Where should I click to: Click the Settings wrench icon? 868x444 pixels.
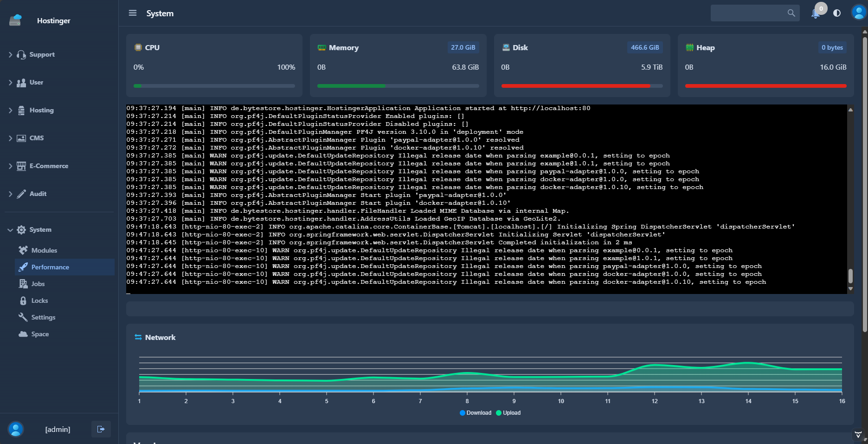(x=23, y=317)
